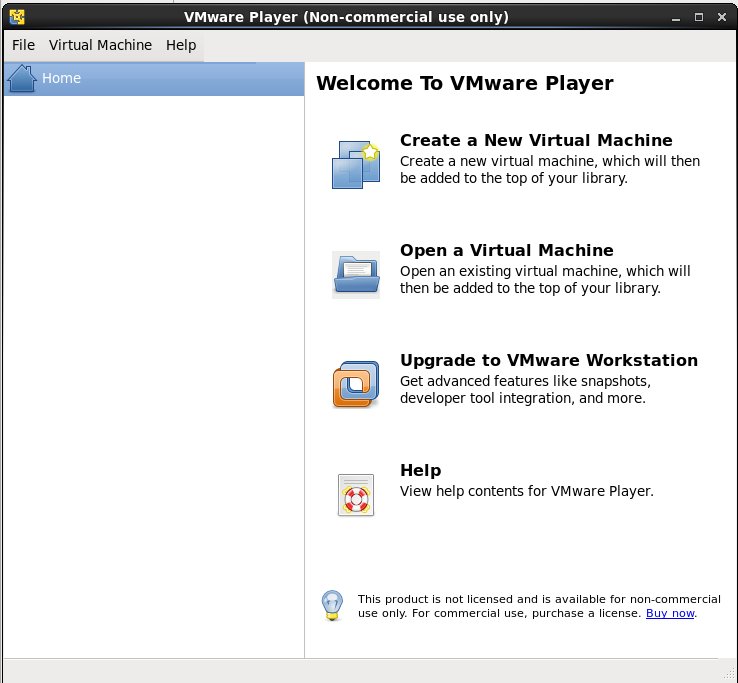Select the Home entry in the library

154,79
